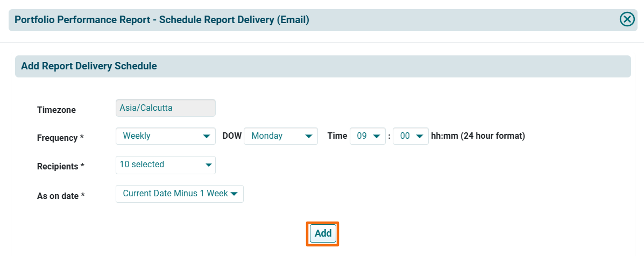
Task: Click the 'DOW' label
Action: click(231, 136)
